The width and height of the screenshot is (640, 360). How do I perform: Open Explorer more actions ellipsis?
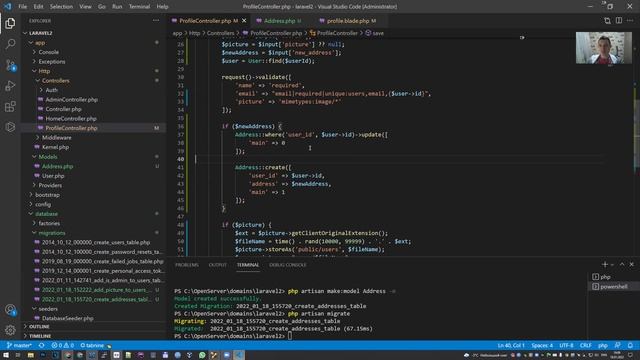click(x=156, y=20)
